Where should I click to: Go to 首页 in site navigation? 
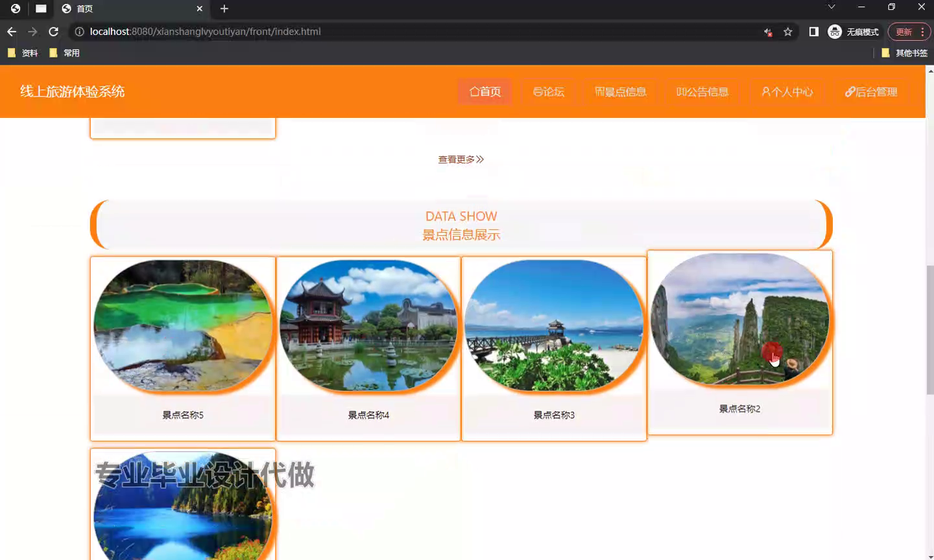(485, 91)
